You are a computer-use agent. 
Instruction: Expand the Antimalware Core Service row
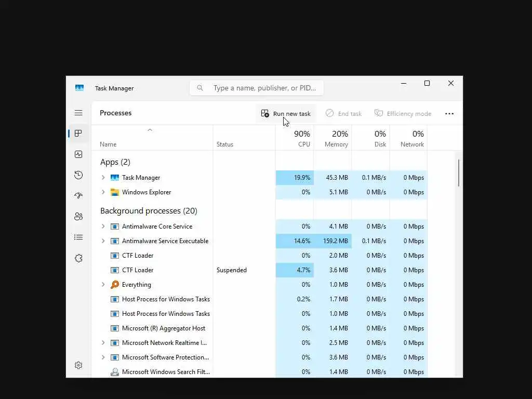(103, 227)
